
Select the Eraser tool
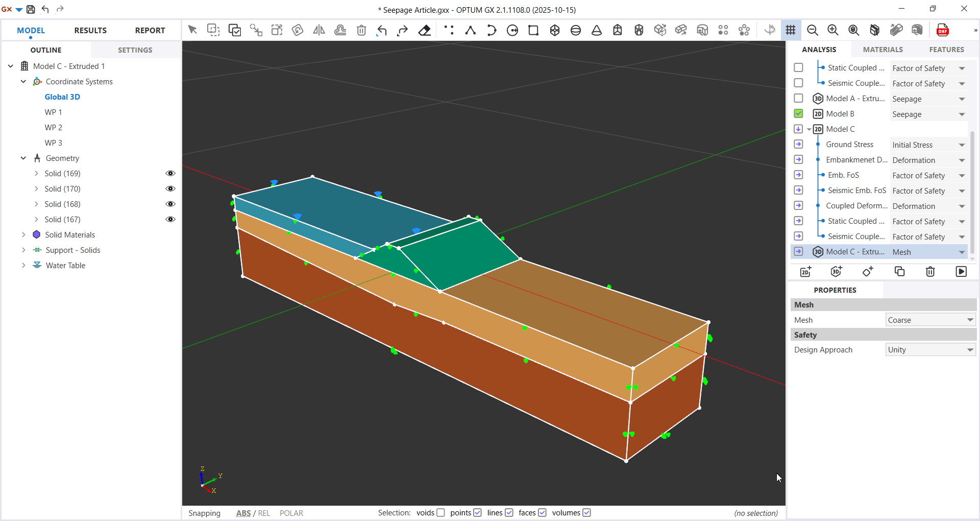(x=424, y=30)
